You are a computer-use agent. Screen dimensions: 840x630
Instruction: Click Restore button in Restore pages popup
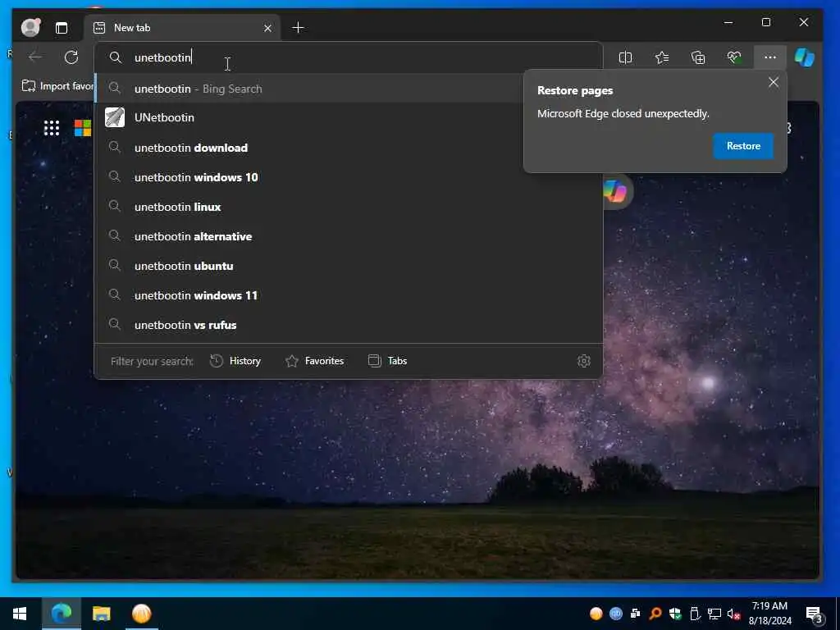pos(743,146)
